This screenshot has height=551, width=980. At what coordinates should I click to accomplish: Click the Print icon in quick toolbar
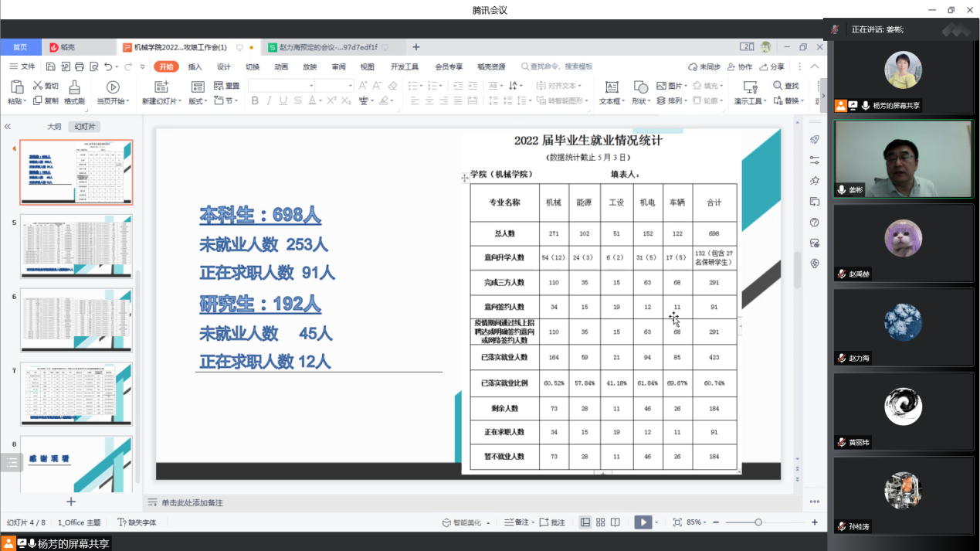pos(79,67)
